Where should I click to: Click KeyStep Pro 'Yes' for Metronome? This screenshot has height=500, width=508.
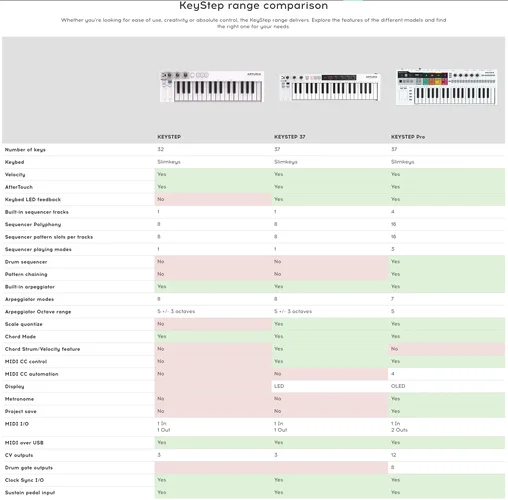pyautogui.click(x=395, y=399)
